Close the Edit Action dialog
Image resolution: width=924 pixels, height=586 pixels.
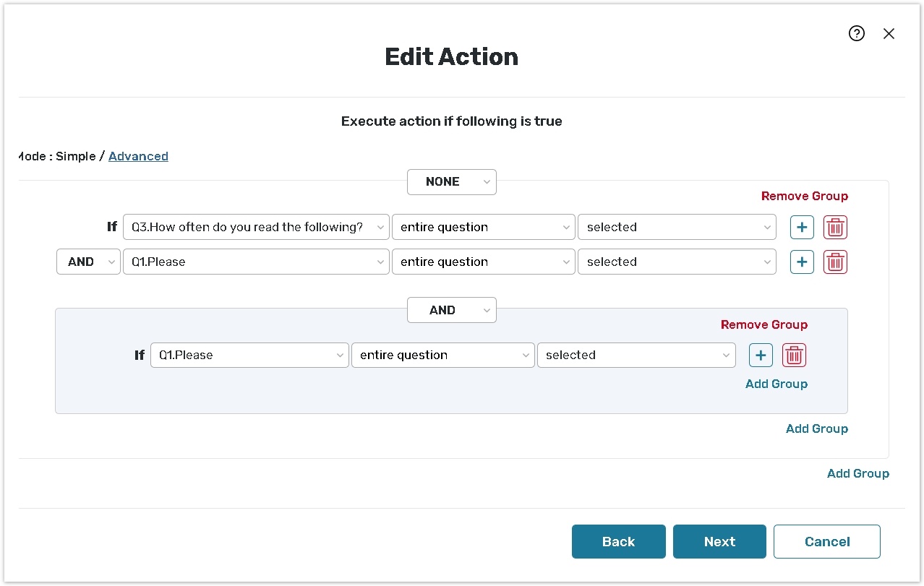click(889, 33)
